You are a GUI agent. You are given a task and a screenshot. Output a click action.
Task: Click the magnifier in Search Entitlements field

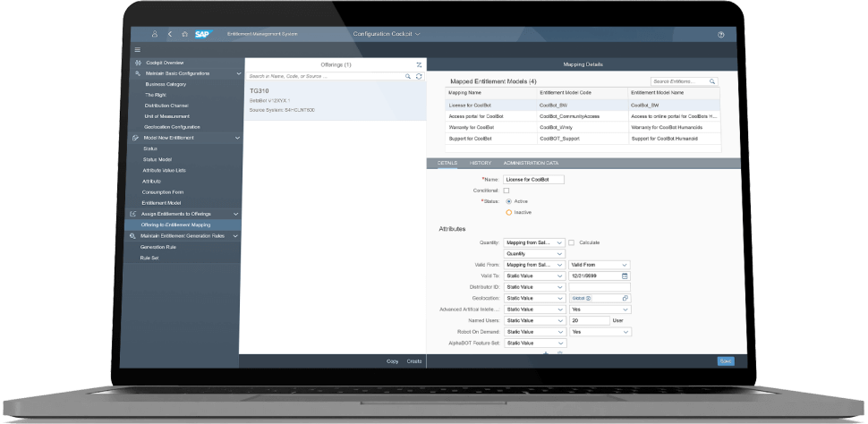(x=712, y=81)
